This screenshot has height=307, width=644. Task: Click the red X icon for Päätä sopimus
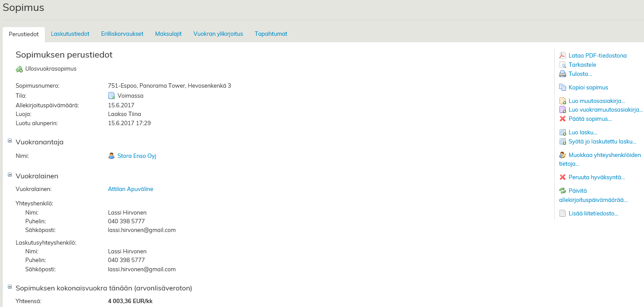click(563, 119)
